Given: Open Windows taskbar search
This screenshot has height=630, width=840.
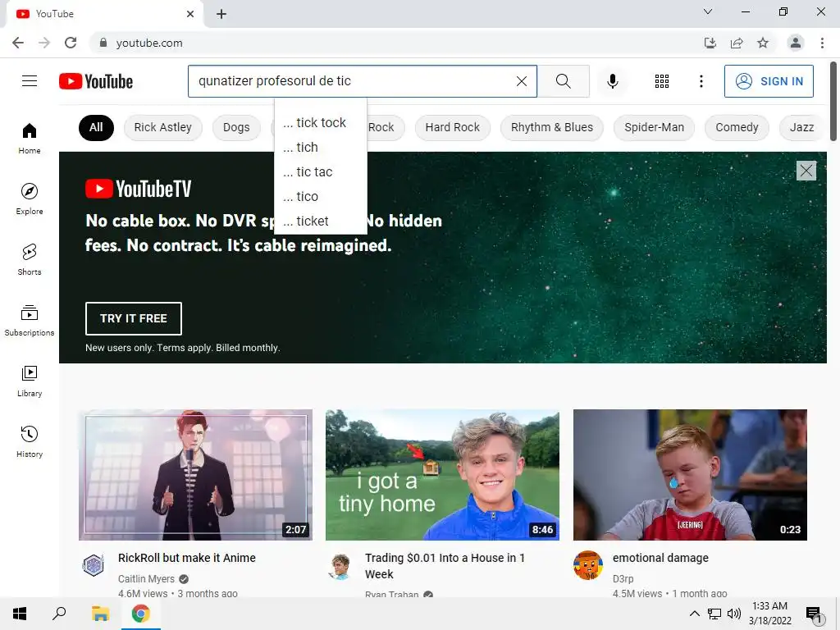Looking at the screenshot, I should pos(59,614).
